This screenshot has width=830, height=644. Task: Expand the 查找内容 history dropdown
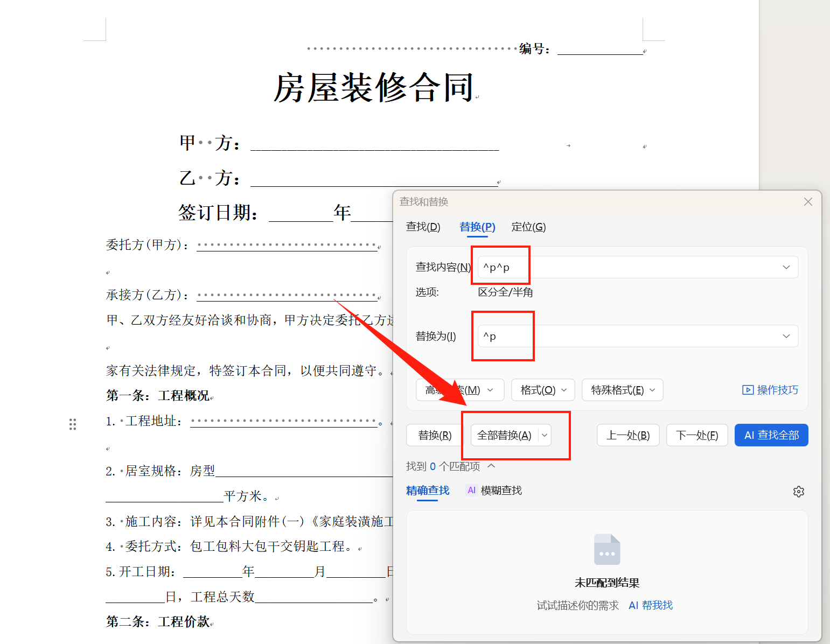coord(787,267)
